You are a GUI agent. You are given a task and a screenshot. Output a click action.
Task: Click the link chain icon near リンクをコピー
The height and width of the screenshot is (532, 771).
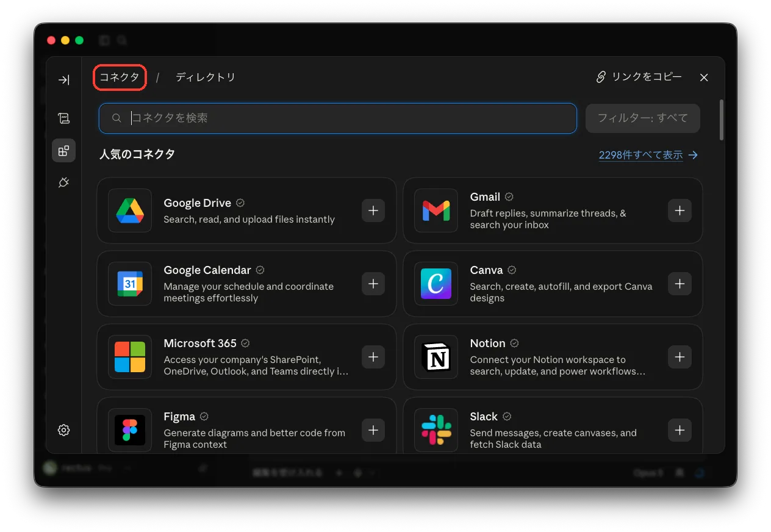[x=601, y=77]
